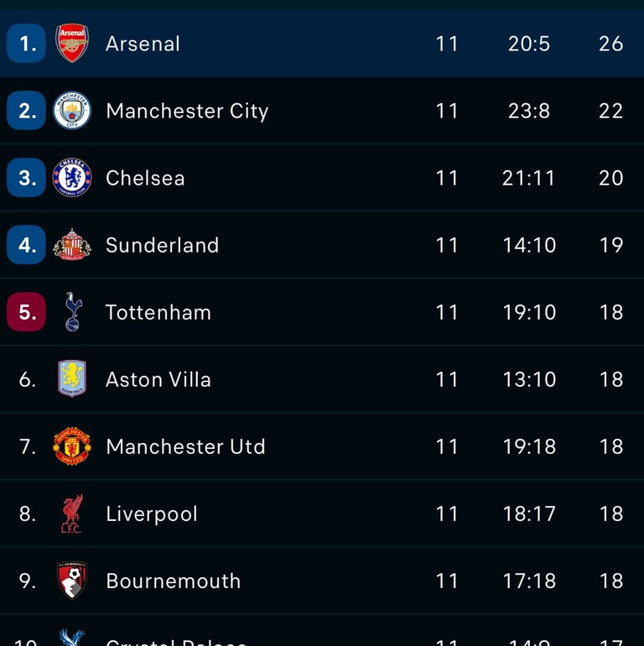Click the blue position 4 badge
The image size is (644, 646).
(x=27, y=245)
